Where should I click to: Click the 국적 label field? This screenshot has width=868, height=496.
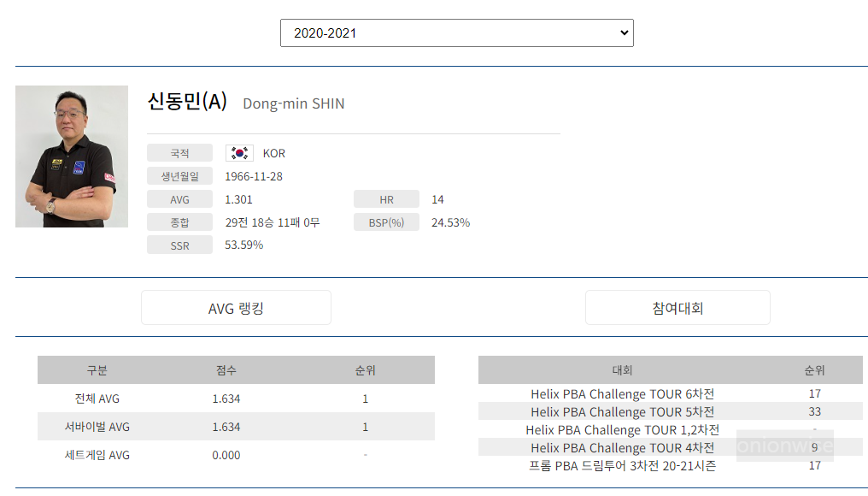tap(179, 152)
